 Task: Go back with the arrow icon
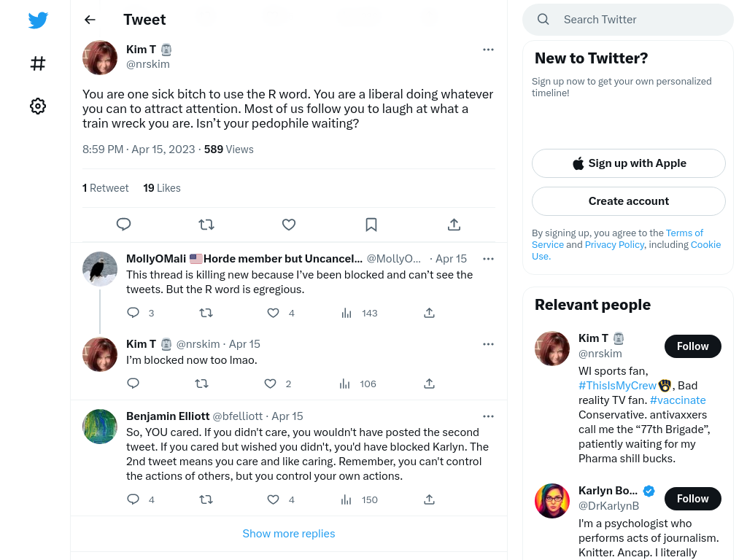click(90, 20)
